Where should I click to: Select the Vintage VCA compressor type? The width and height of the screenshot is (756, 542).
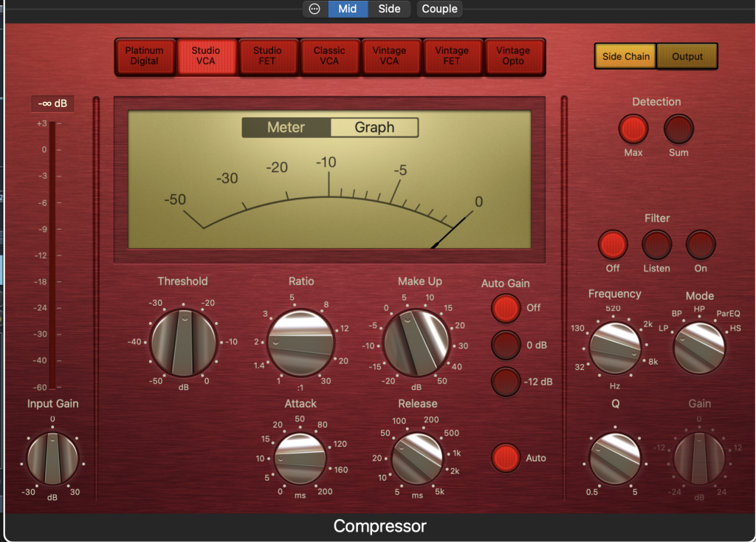pyautogui.click(x=390, y=56)
